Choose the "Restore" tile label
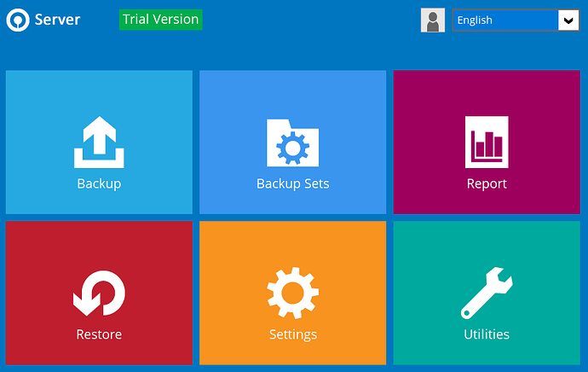Viewport: 588px width, 372px height. tap(99, 334)
